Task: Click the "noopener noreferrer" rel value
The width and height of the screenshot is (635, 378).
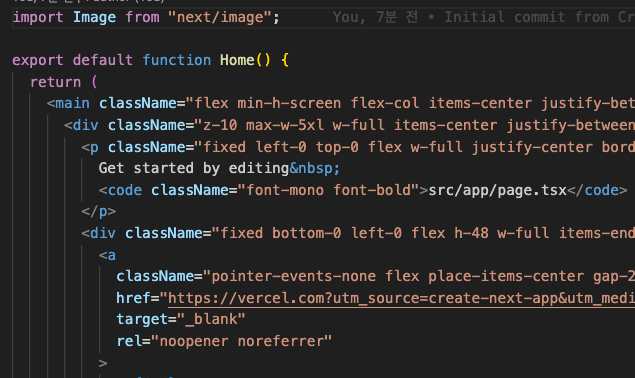Action: tap(241, 341)
